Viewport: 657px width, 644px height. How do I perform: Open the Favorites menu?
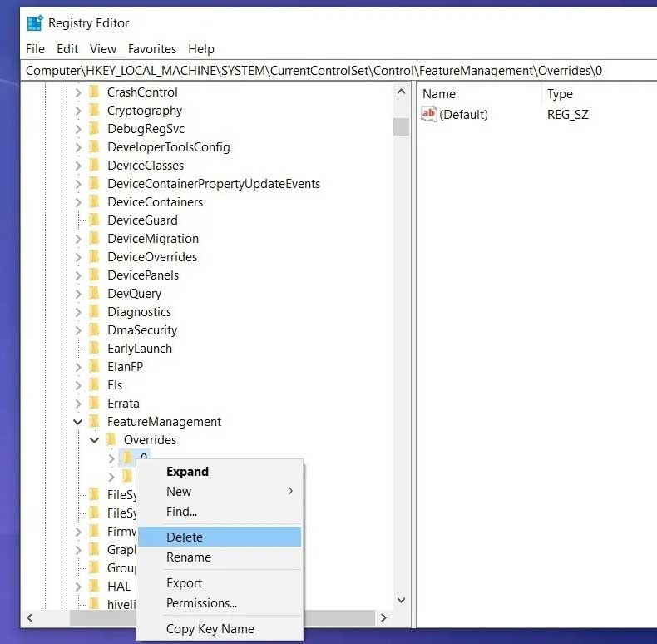(x=152, y=49)
